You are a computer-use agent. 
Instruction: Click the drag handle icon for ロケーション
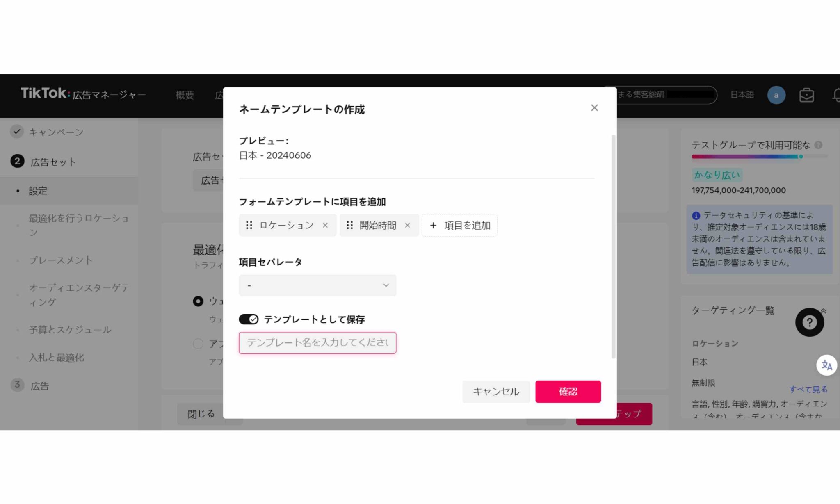(250, 224)
